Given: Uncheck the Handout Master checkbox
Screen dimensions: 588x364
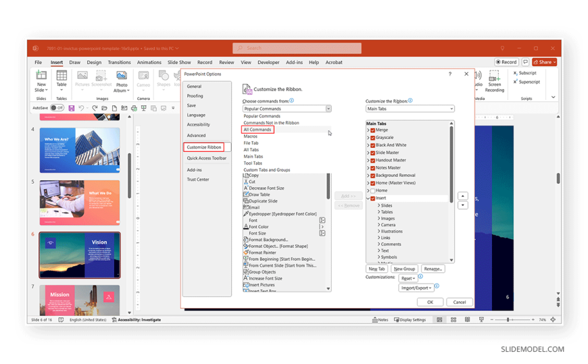Looking at the screenshot, I should tap(373, 161).
